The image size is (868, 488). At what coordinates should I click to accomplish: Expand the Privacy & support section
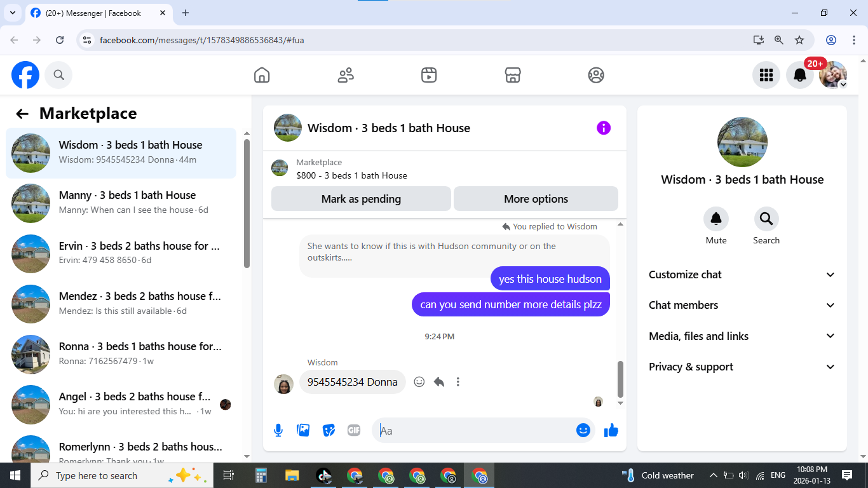tap(742, 367)
